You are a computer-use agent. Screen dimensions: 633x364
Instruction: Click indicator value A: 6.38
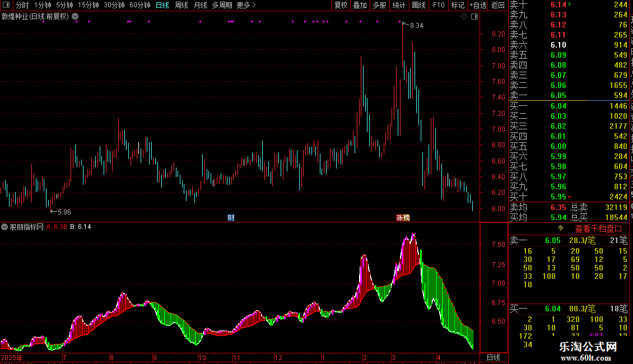pyautogui.click(x=57, y=227)
